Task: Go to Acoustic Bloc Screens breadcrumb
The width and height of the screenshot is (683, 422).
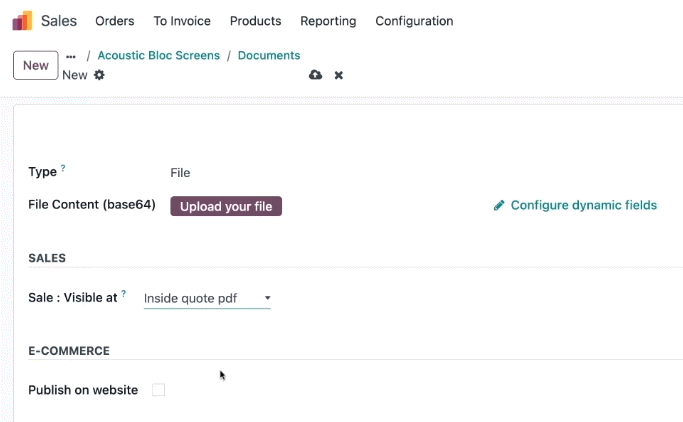Action: click(159, 55)
